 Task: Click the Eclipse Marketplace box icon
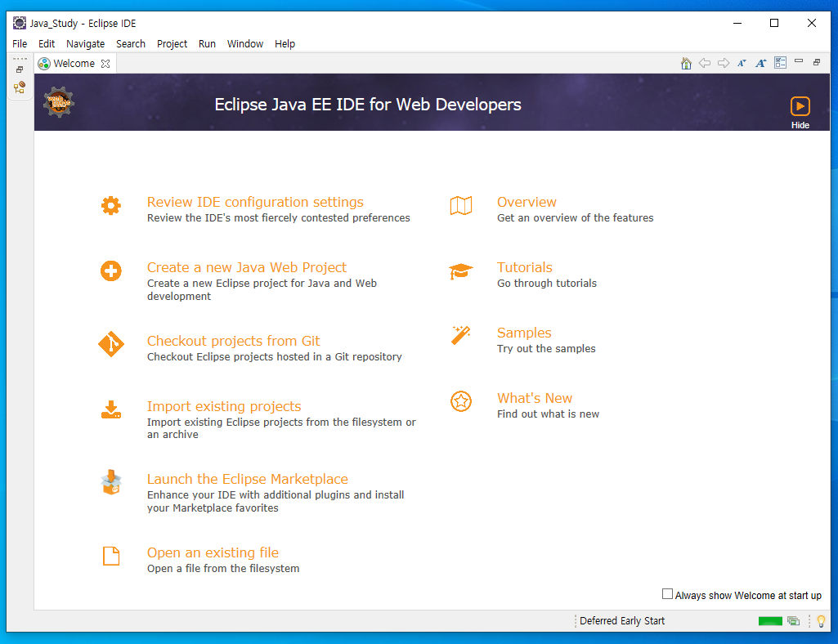111,483
